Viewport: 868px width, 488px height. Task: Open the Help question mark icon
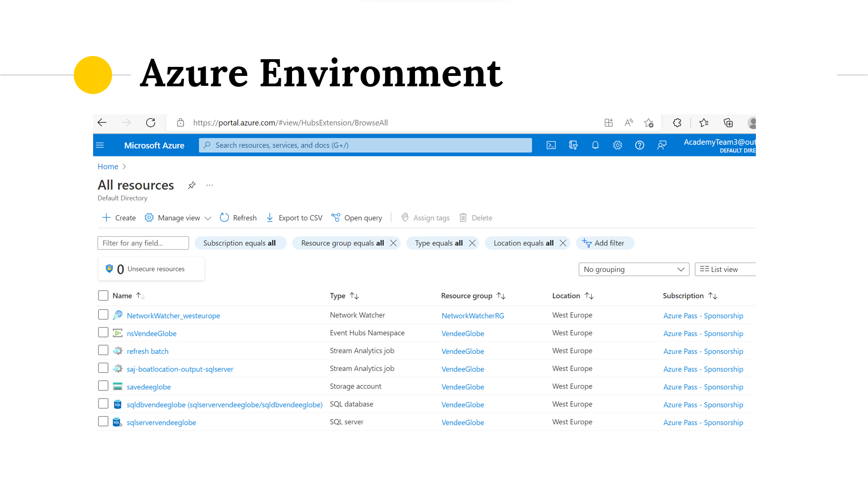point(640,145)
